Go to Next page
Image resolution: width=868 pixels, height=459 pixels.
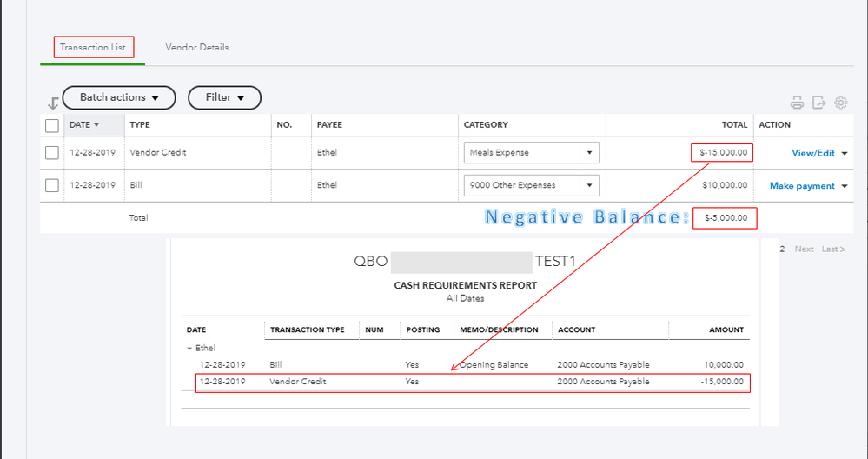point(804,249)
